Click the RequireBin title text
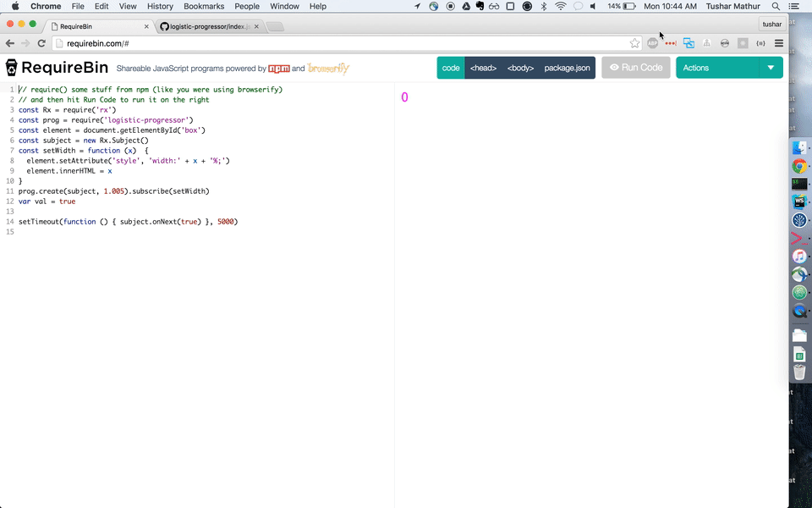This screenshot has width=812, height=508. click(65, 68)
